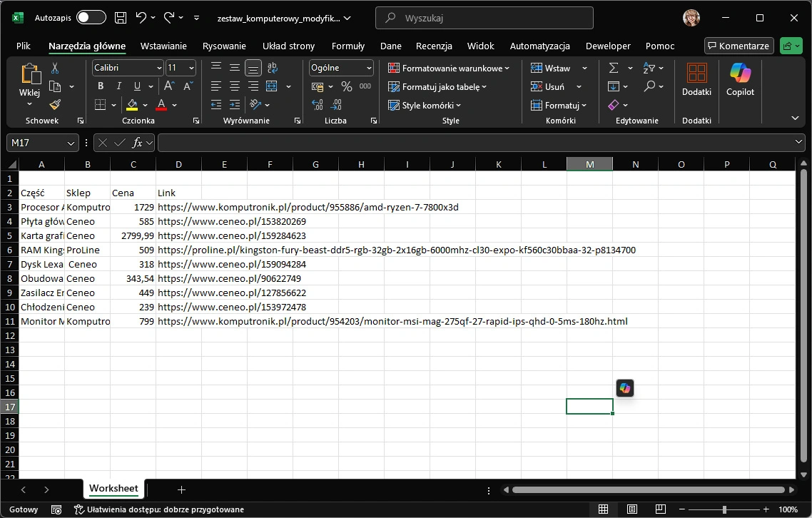The width and height of the screenshot is (812, 518).
Task: Increase decimal places
Action: point(318,105)
